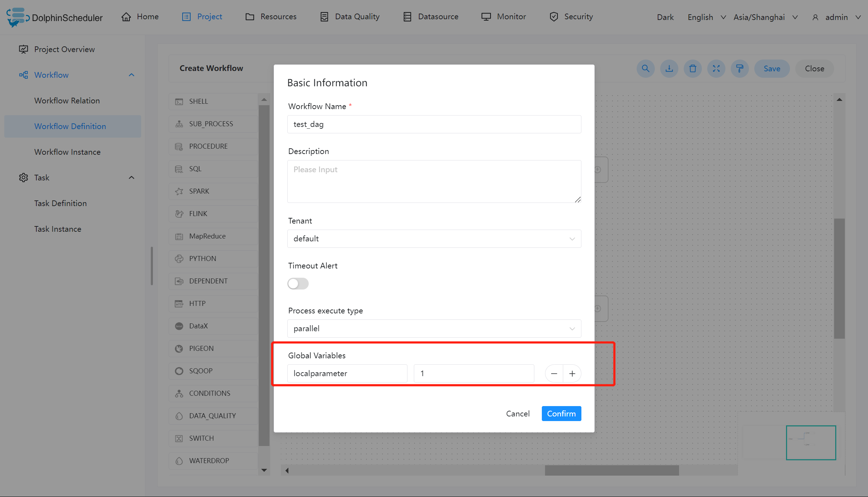The width and height of the screenshot is (868, 497).
Task: Click the download workflow icon
Action: pyautogui.click(x=669, y=68)
